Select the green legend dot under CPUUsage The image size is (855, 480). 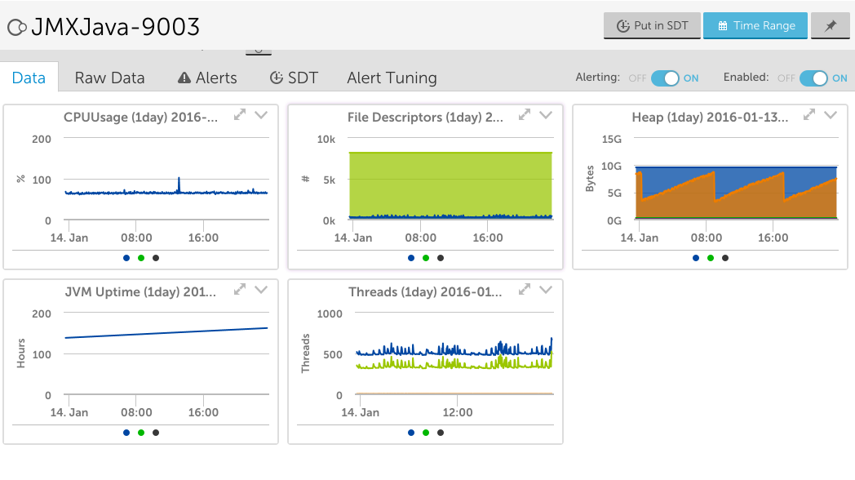[x=141, y=258]
